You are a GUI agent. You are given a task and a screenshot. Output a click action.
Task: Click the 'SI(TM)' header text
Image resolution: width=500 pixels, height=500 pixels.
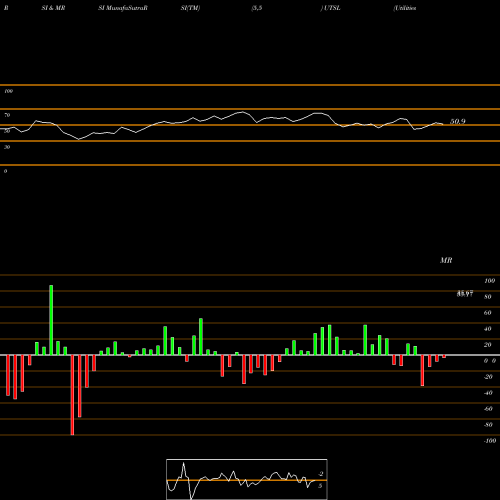[190, 8]
